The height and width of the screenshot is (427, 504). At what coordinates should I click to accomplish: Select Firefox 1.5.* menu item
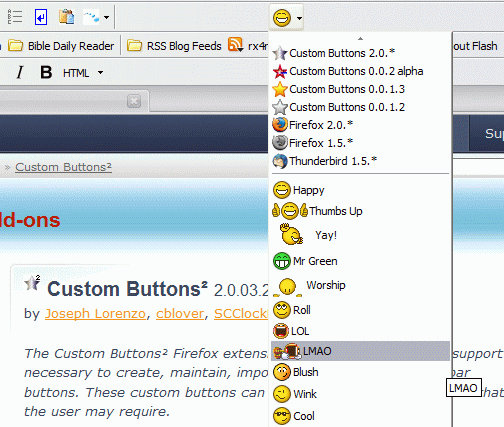pos(360,143)
